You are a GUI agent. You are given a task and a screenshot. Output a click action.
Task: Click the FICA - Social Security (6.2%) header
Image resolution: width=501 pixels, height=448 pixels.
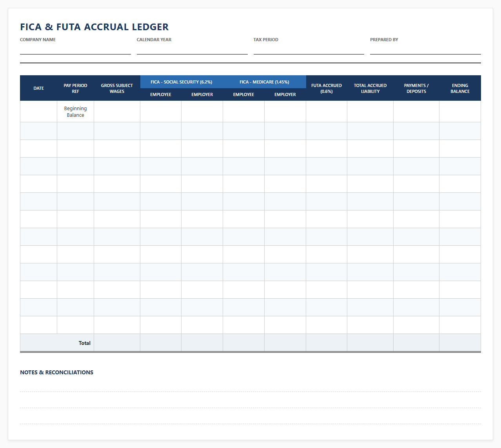pos(182,82)
